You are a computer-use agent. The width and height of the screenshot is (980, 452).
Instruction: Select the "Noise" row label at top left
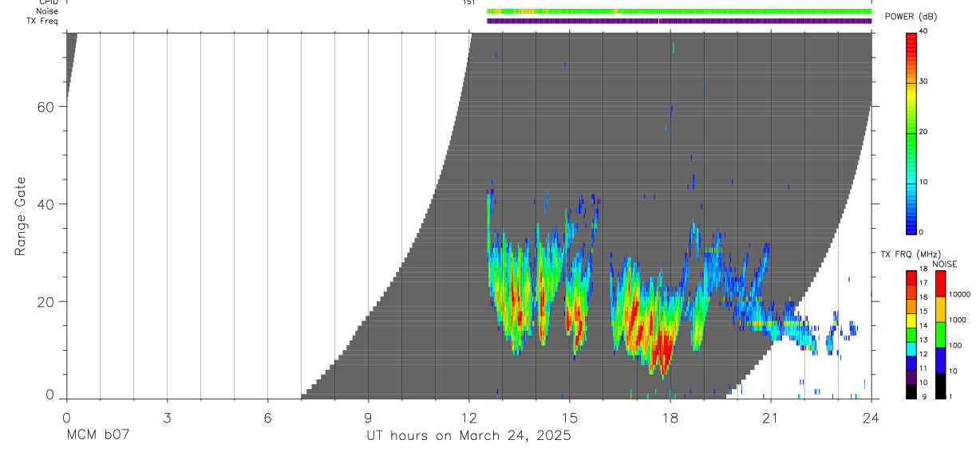pos(47,11)
